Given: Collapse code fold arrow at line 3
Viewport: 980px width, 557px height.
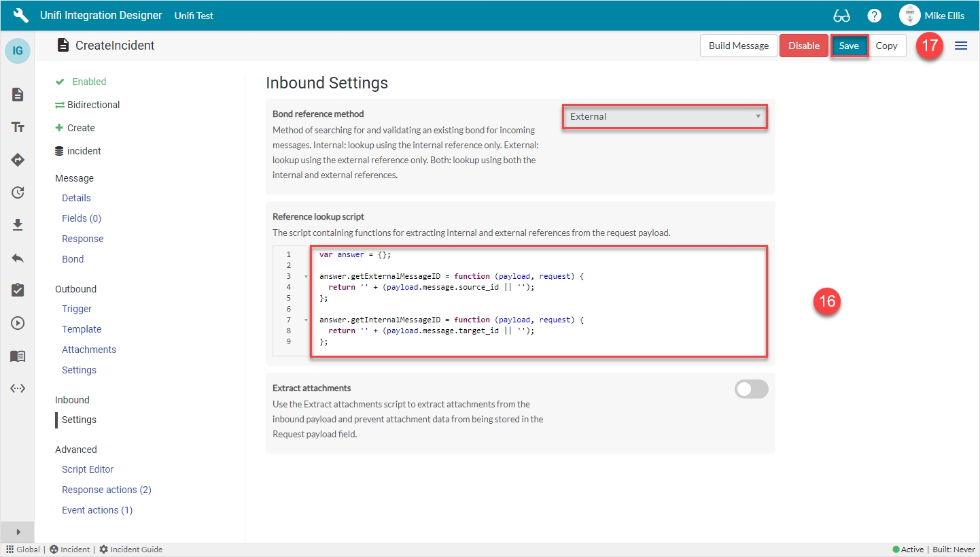Looking at the screenshot, I should (x=306, y=277).
